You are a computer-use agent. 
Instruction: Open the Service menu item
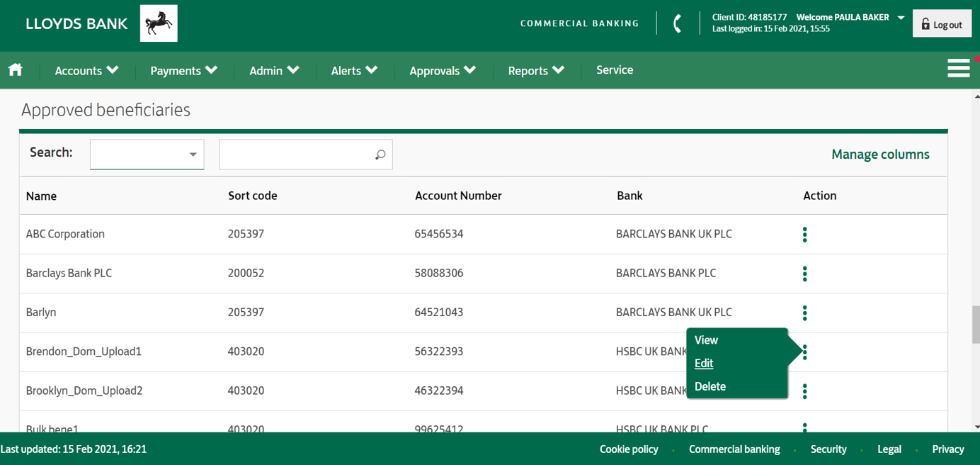coord(615,70)
